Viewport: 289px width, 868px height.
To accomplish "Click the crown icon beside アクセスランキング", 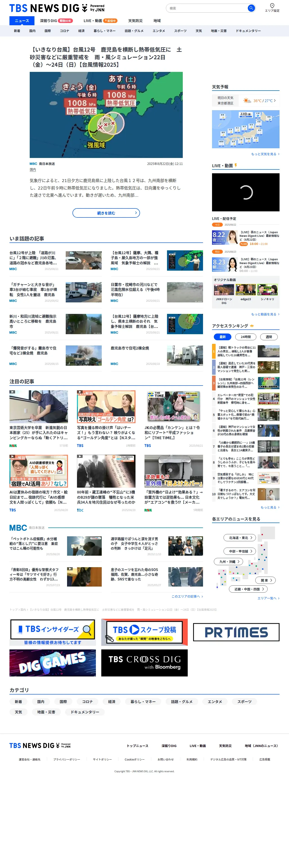I will pyautogui.click(x=252, y=326).
